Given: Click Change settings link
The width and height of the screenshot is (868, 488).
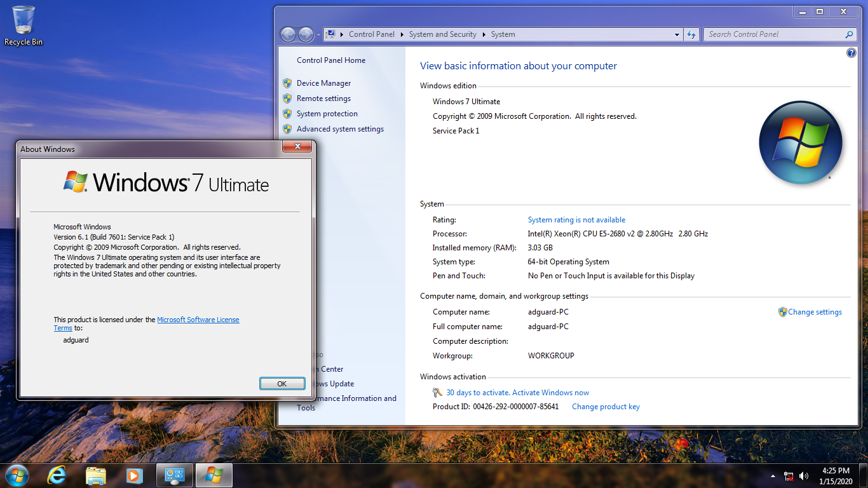Looking at the screenshot, I should point(815,312).
